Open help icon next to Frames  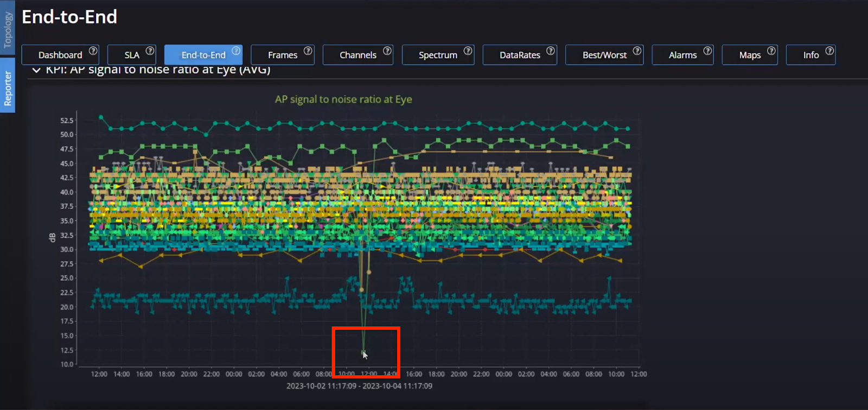point(308,51)
